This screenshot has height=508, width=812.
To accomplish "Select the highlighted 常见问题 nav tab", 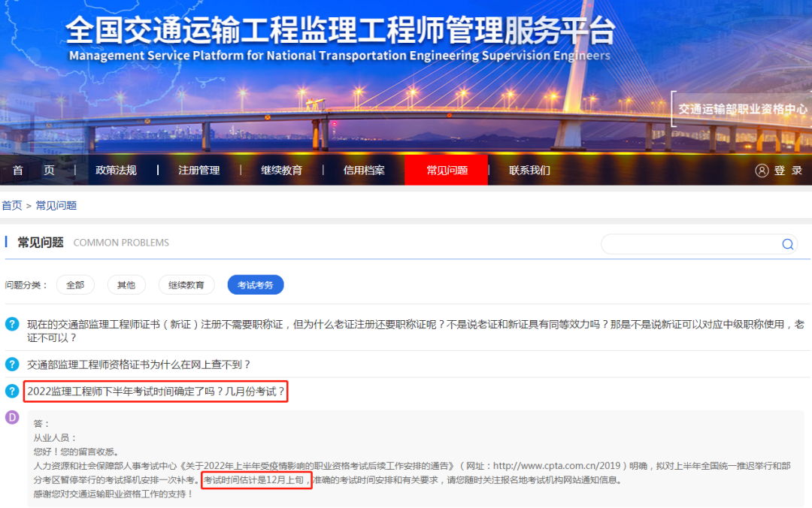I will pos(447,170).
